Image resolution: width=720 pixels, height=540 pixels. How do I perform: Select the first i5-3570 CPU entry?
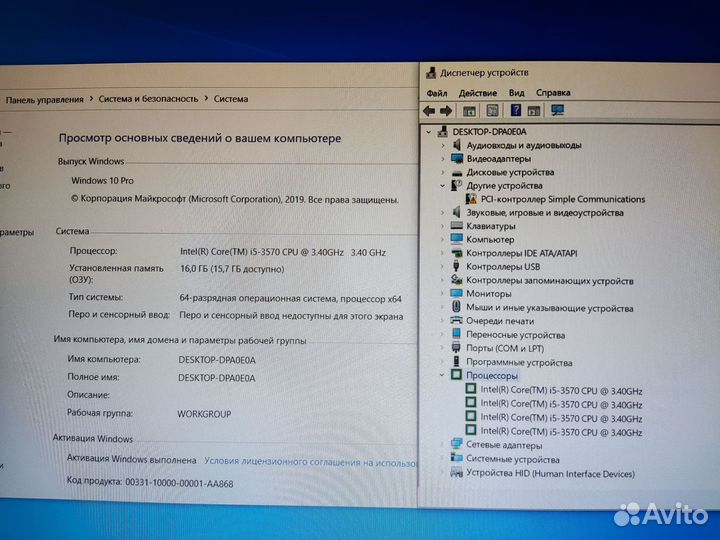pos(561,390)
